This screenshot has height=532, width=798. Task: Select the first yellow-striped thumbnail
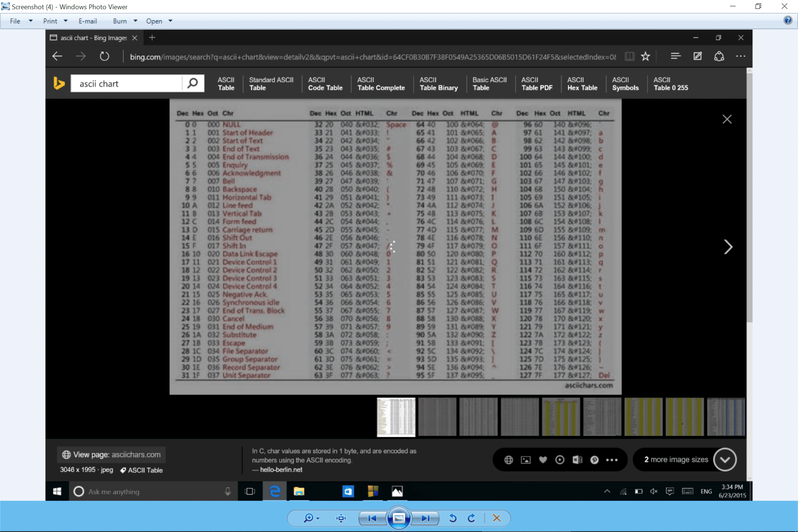tap(561, 417)
